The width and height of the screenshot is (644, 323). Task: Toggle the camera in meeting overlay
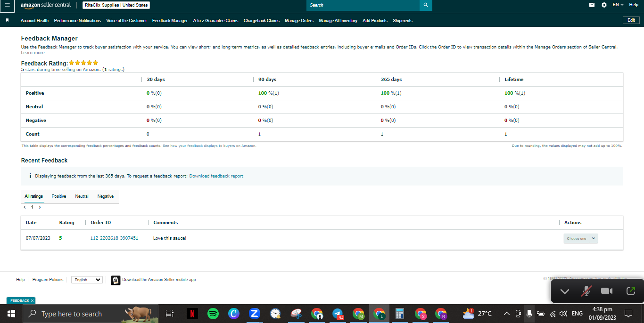(607, 291)
